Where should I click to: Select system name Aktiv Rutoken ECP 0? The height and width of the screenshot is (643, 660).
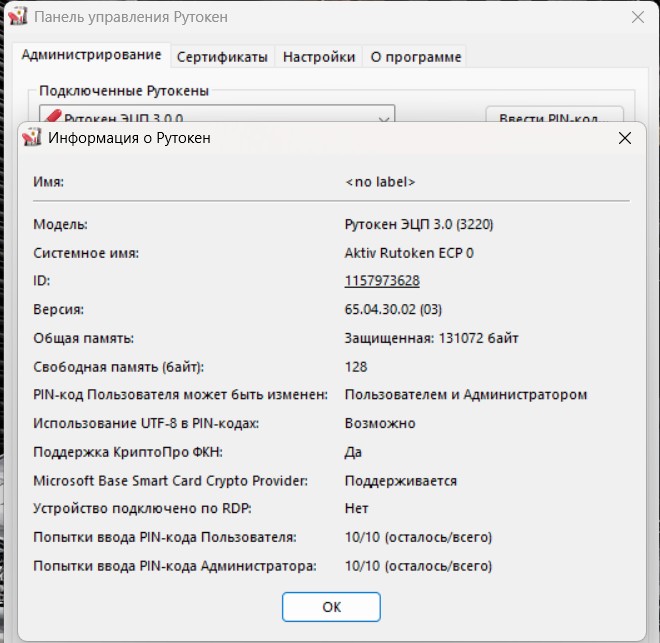tap(409, 253)
